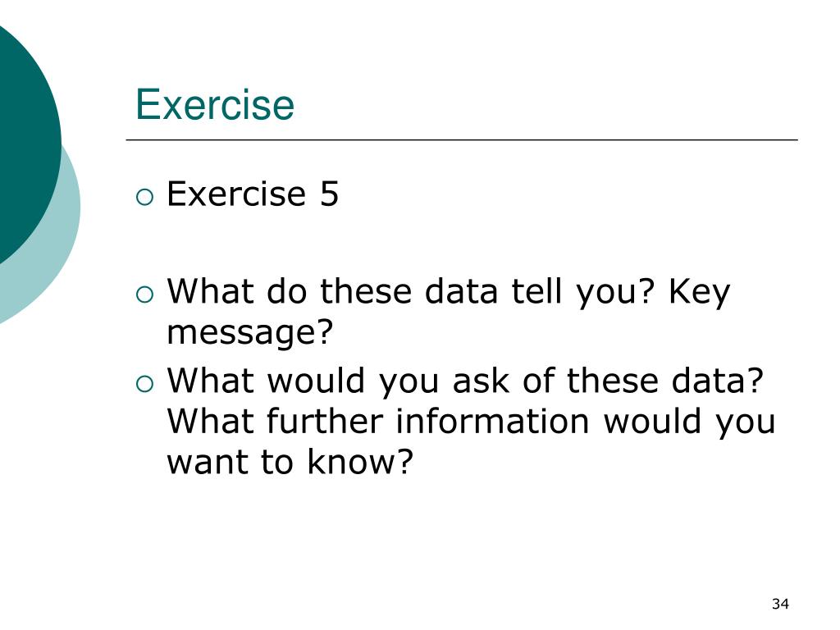Select the "Exercise 5" bullet text
Image resolution: width=840 pixels, height=630 pixels.
click(x=253, y=194)
